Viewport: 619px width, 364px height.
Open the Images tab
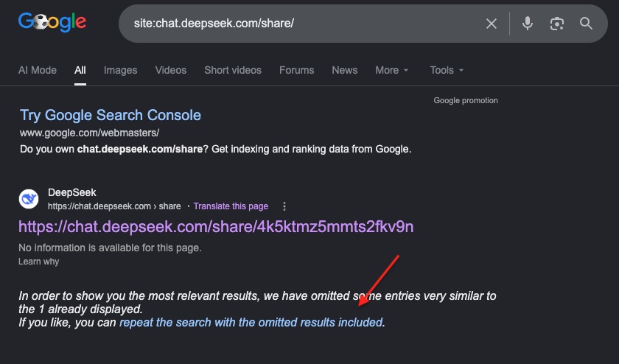click(x=120, y=70)
